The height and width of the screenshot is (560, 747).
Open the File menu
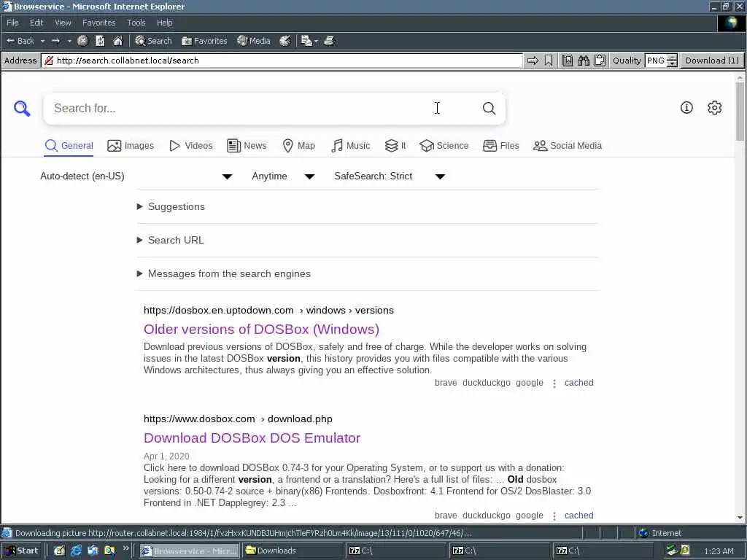pyautogui.click(x=12, y=23)
